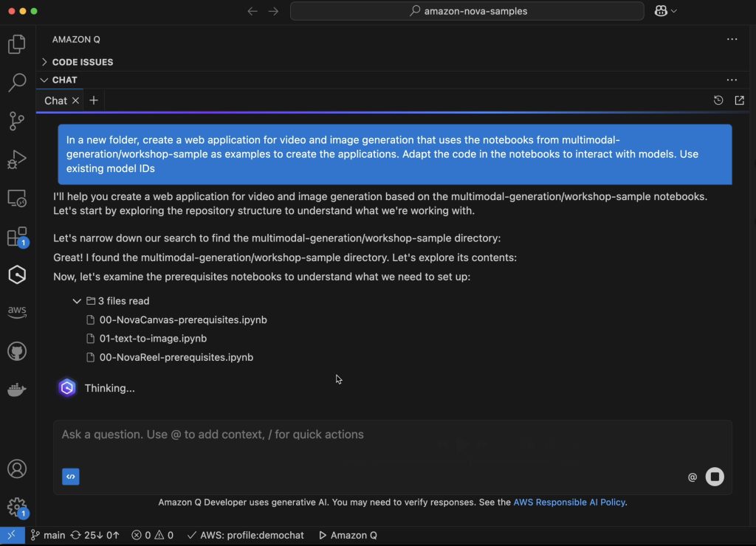Open the Search view in activity bar
756x546 pixels.
pos(16,82)
